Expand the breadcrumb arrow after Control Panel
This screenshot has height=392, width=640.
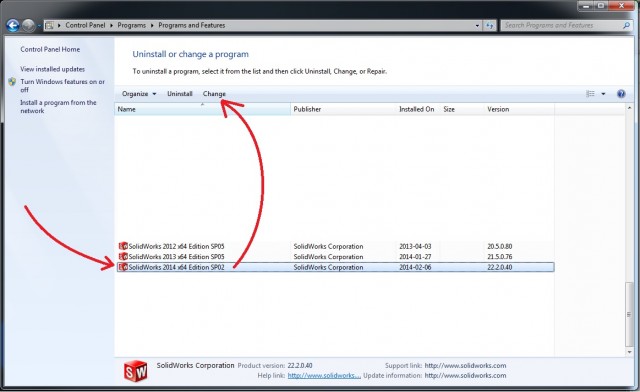[x=111, y=25]
